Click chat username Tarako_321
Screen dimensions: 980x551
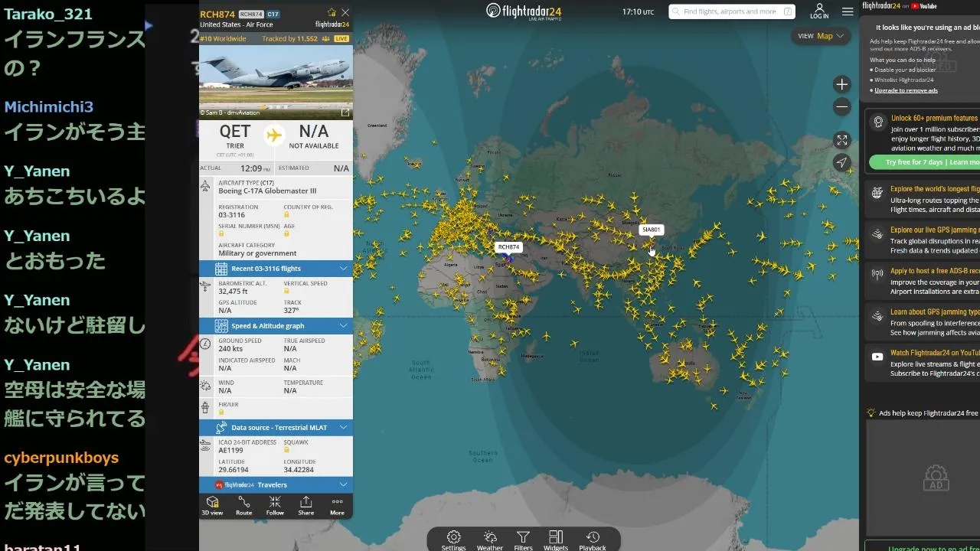point(48,14)
